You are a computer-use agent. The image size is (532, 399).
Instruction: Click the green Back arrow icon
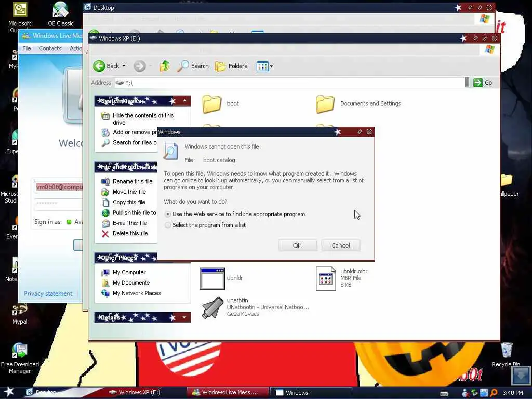click(x=99, y=66)
